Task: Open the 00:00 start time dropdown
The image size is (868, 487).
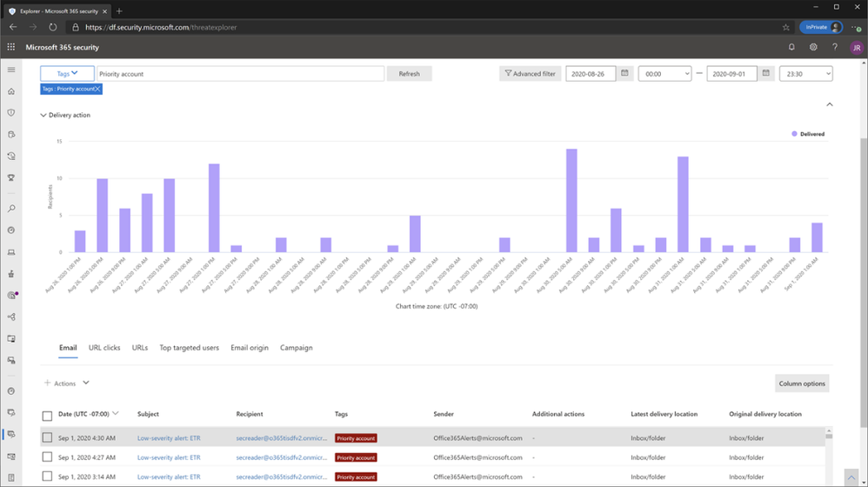Action: pos(664,74)
